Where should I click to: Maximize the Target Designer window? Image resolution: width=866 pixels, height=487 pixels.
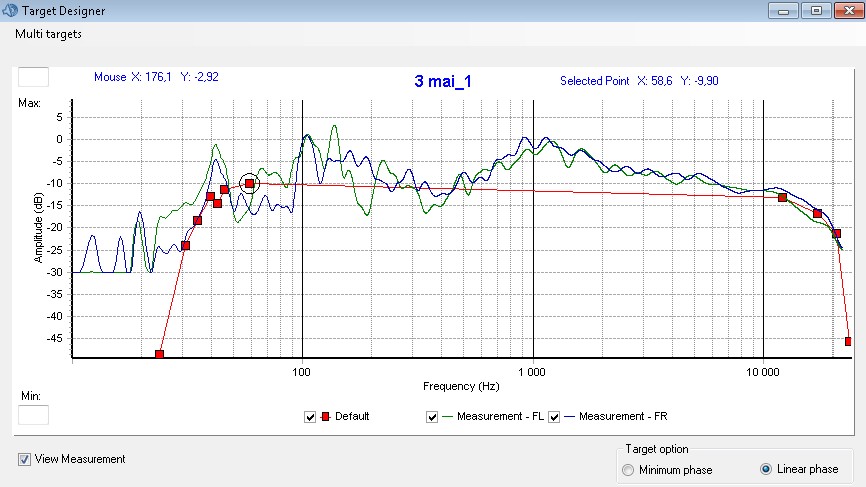(816, 10)
